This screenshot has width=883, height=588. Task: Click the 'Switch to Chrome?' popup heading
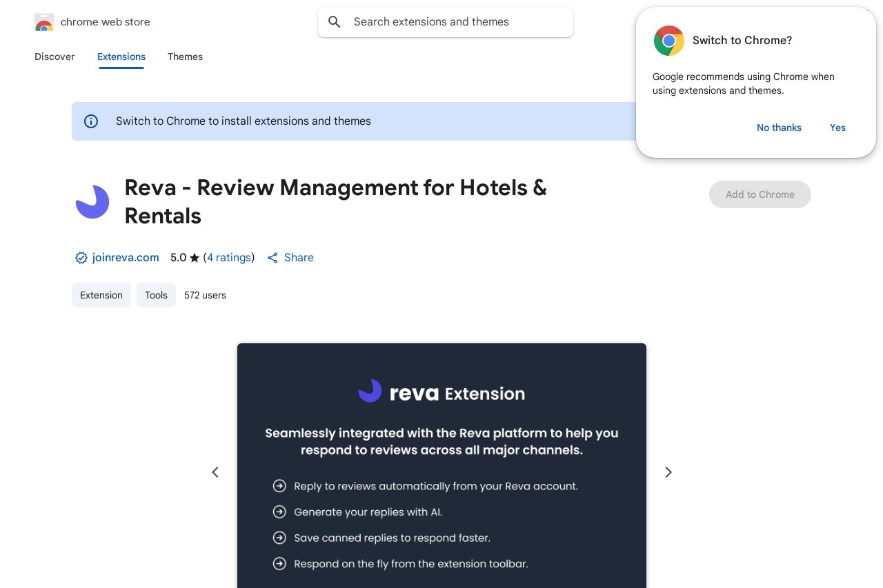click(742, 41)
